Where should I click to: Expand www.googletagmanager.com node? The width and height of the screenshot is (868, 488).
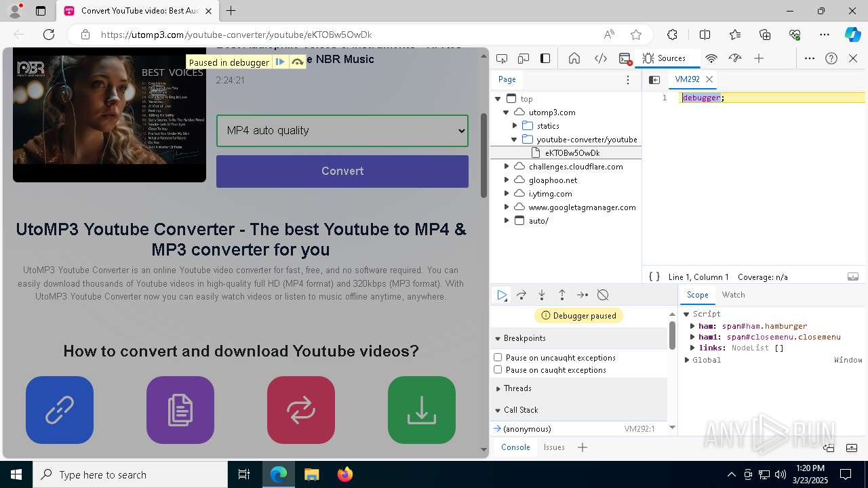coord(506,207)
